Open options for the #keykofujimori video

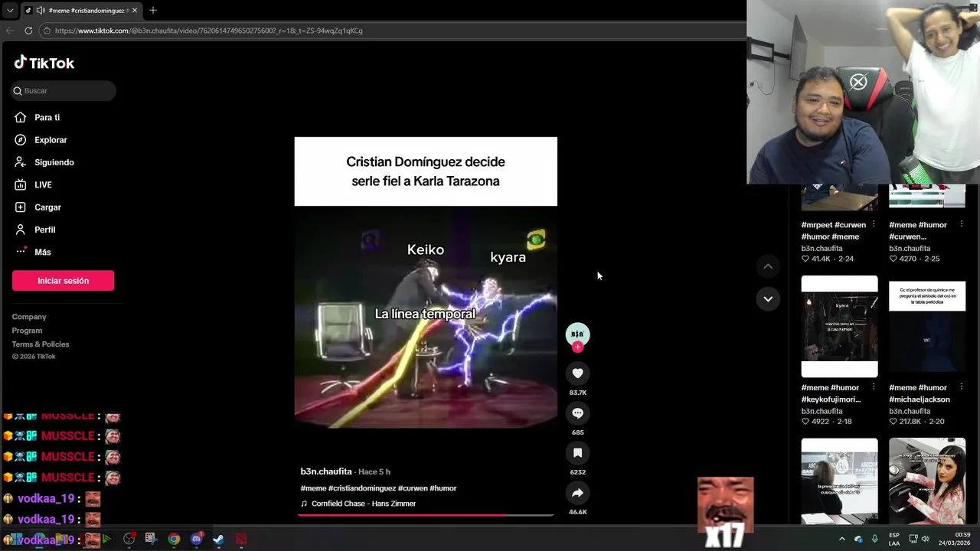pyautogui.click(x=874, y=388)
